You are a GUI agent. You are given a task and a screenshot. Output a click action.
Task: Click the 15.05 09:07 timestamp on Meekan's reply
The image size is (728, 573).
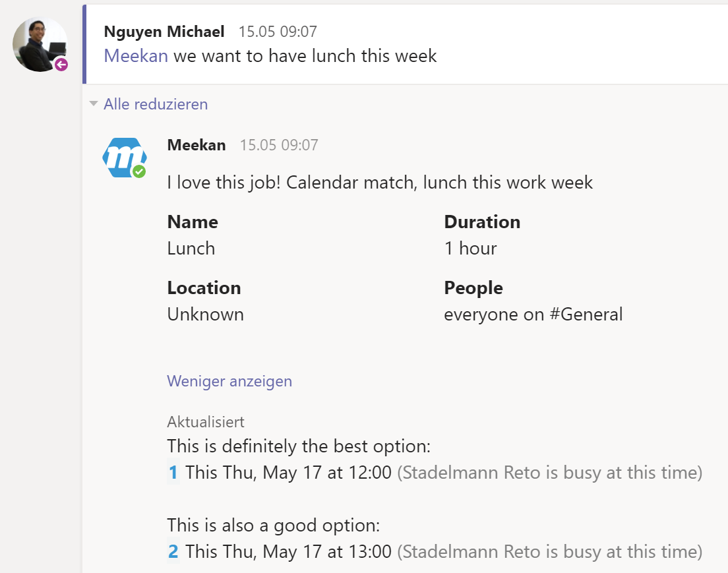pos(279,145)
